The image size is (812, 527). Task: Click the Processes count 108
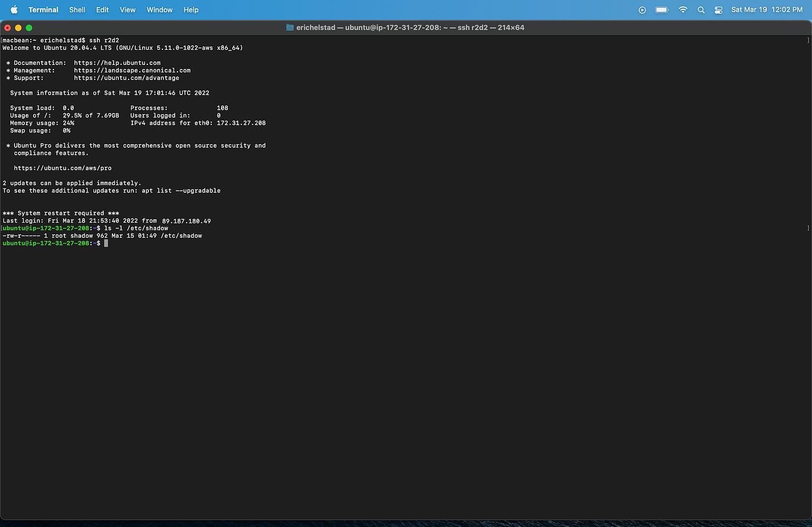click(x=222, y=108)
